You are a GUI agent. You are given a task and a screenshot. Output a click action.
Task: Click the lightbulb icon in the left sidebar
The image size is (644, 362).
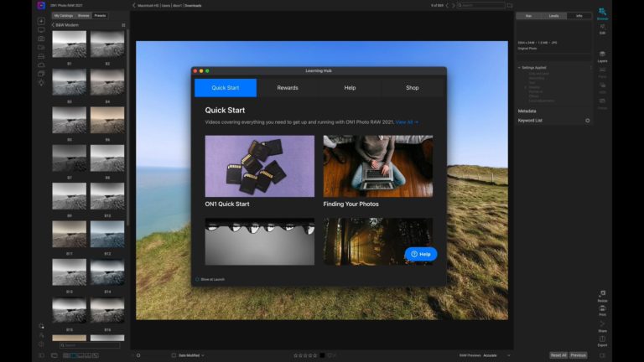point(41,82)
